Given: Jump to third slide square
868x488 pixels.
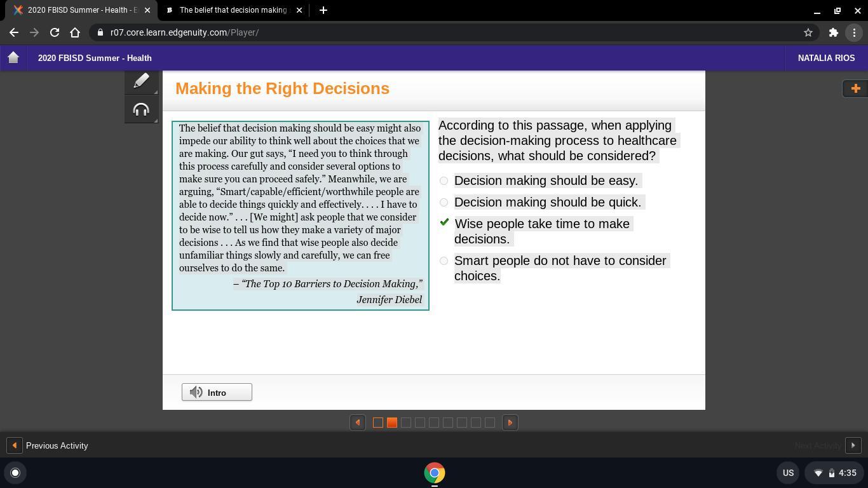Looking at the screenshot, I should 406,423.
